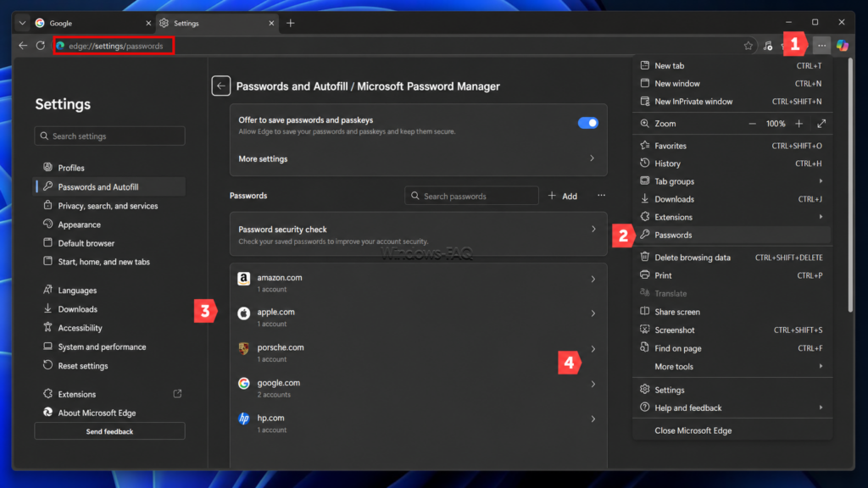The image size is (868, 488).
Task: Choose Close Microsoft Edge
Action: coord(732,430)
